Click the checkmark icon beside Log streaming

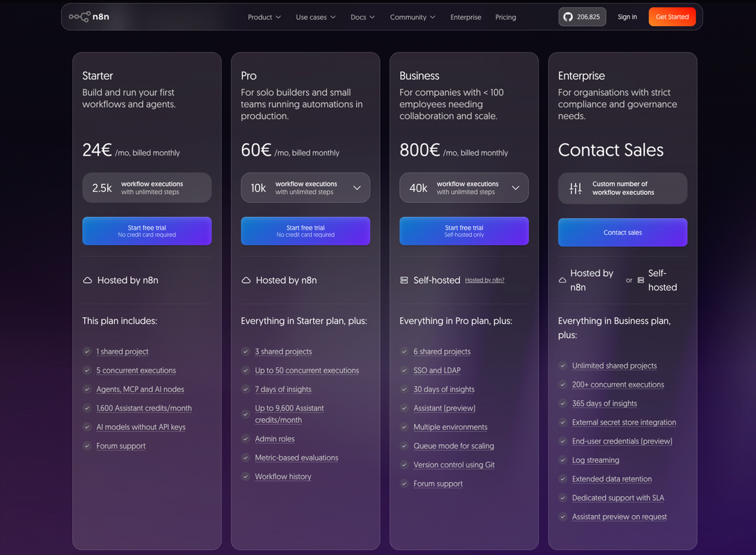click(563, 460)
